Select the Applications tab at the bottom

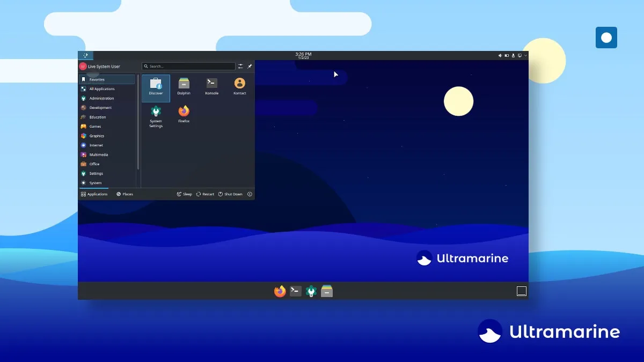coord(96,194)
